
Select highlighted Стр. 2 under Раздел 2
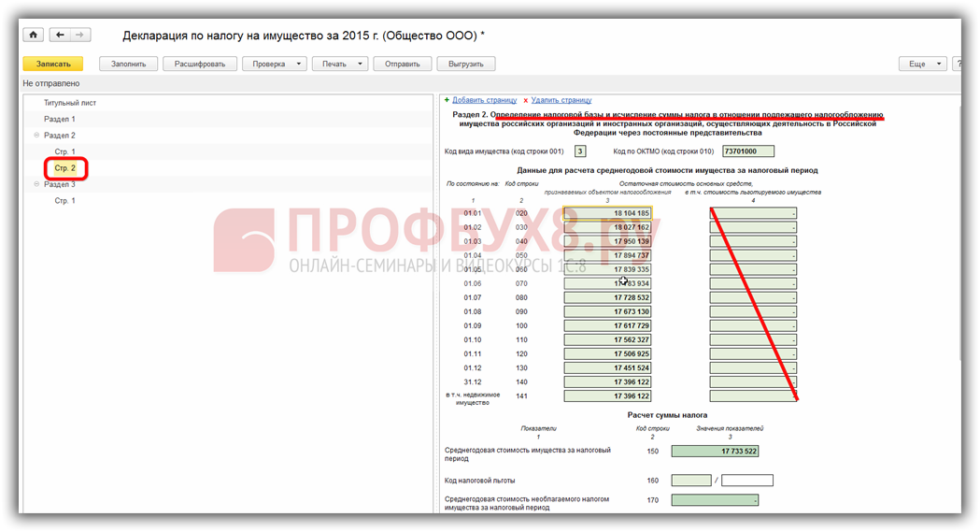[65, 168]
